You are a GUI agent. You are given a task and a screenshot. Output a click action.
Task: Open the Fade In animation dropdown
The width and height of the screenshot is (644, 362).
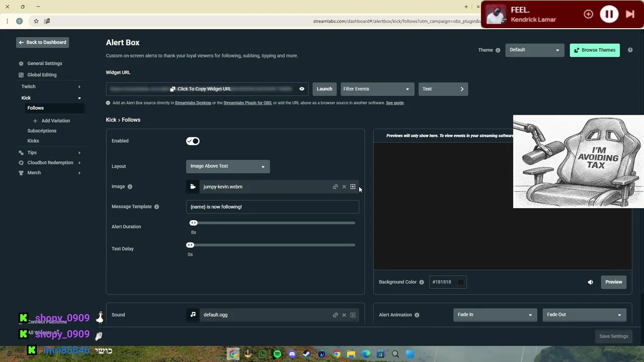click(495, 315)
